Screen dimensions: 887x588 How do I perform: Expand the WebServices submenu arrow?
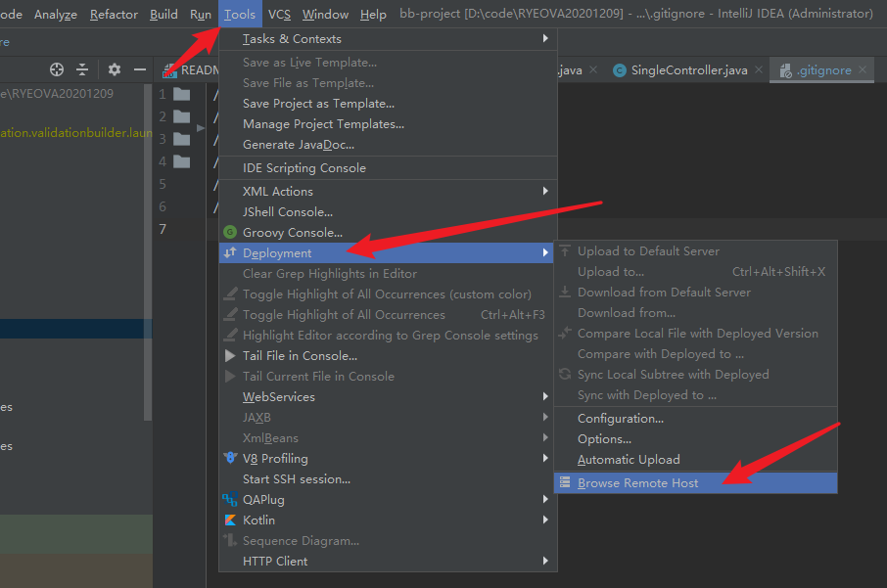(545, 396)
